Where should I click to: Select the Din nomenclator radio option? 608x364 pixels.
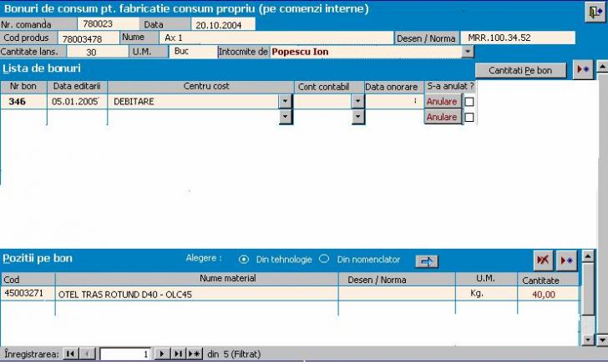tap(325, 260)
